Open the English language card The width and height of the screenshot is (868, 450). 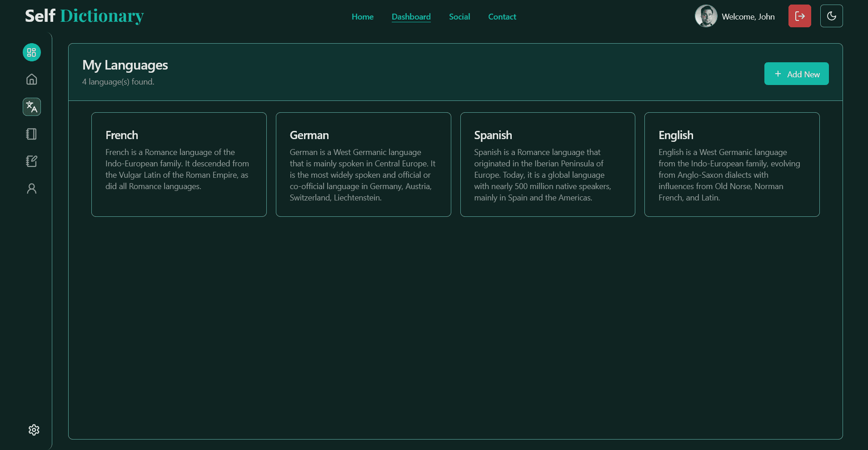point(732,165)
